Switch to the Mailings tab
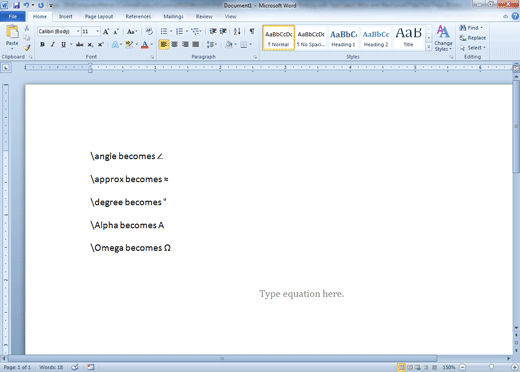 [x=173, y=16]
